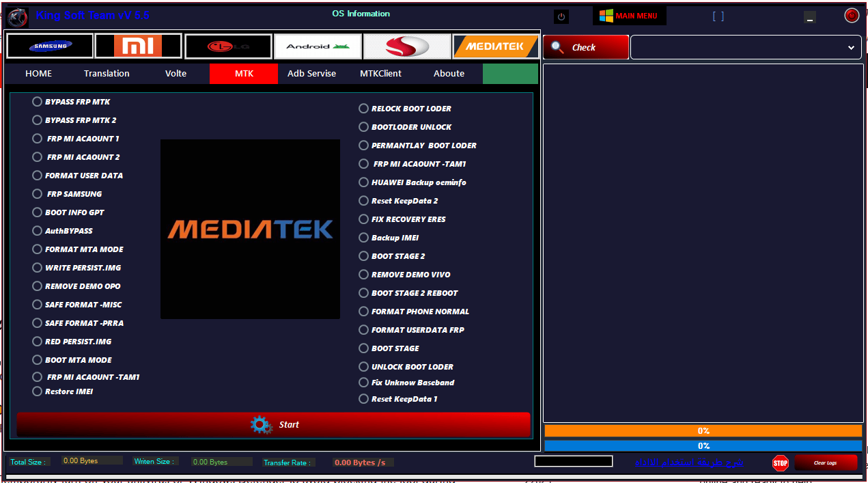Select REMOVE DEMO VIVO option
Image resolution: width=868 pixels, height=483 pixels.
(x=405, y=275)
